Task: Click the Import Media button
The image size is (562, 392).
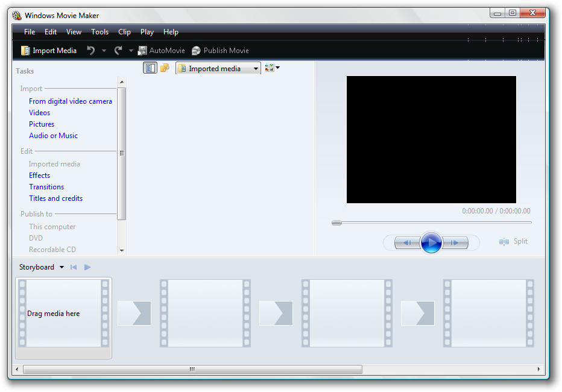Action: (x=49, y=51)
